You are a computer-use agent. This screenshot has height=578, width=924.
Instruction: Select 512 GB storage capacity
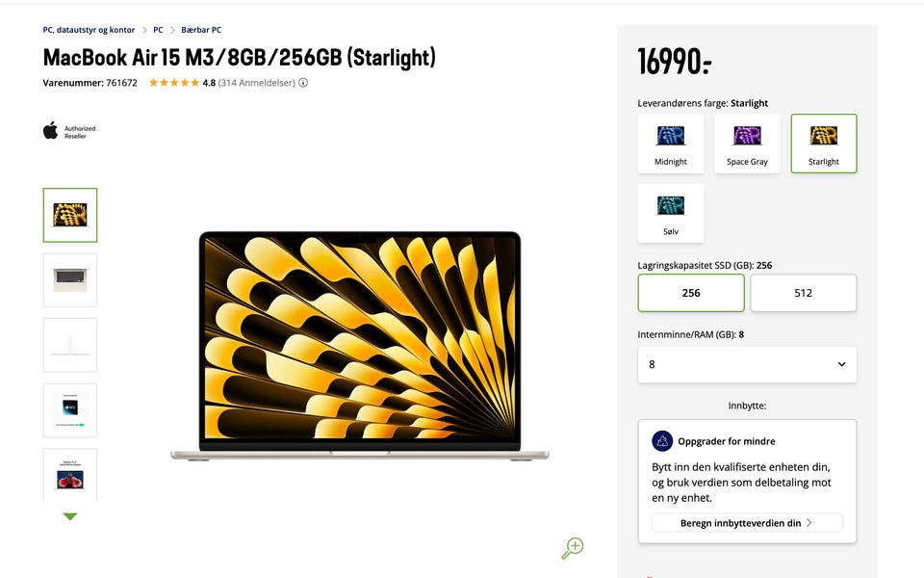point(803,293)
